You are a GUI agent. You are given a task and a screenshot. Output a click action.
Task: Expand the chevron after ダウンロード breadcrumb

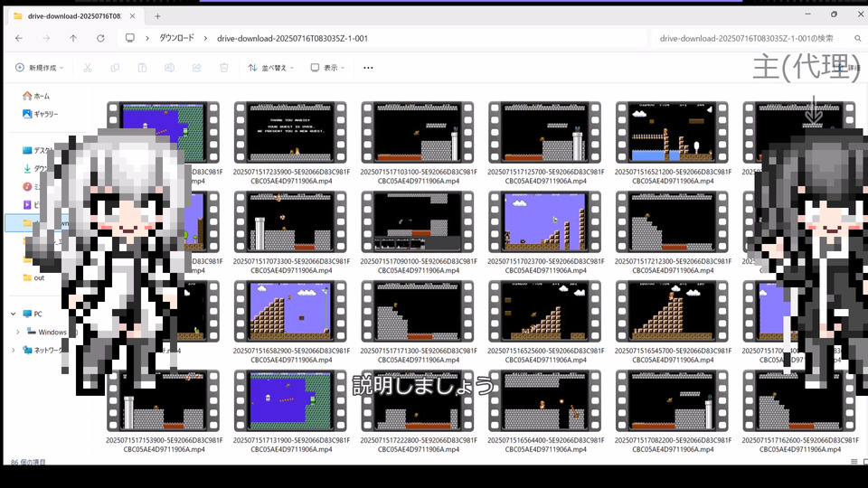(x=205, y=38)
